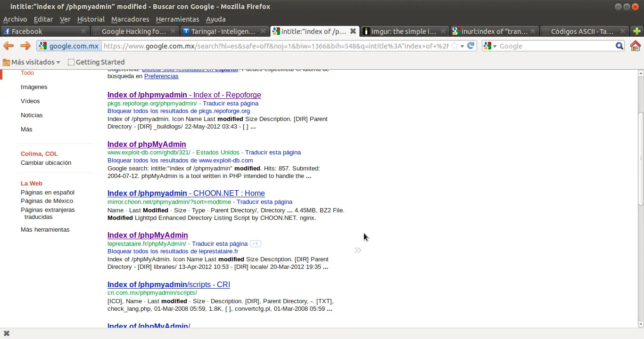The height and width of the screenshot is (339, 644).
Task: Go back with the back arrow
Action: tap(8, 46)
